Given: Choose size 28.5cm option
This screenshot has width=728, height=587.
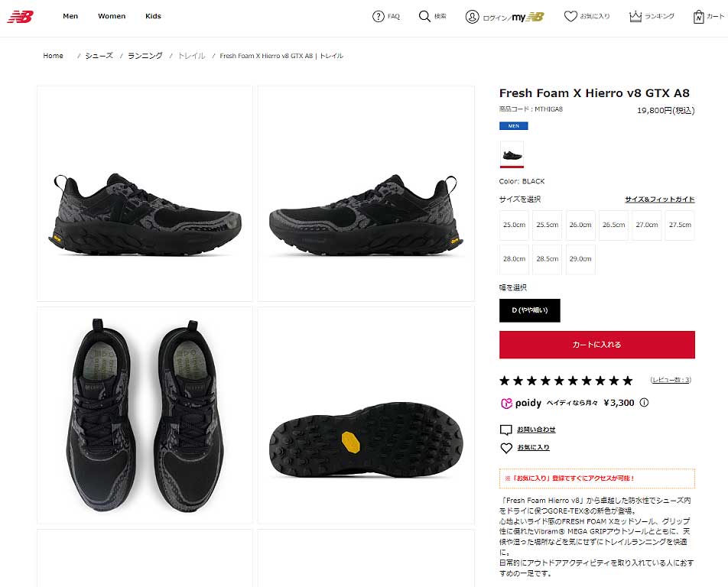Looking at the screenshot, I should pos(547,259).
